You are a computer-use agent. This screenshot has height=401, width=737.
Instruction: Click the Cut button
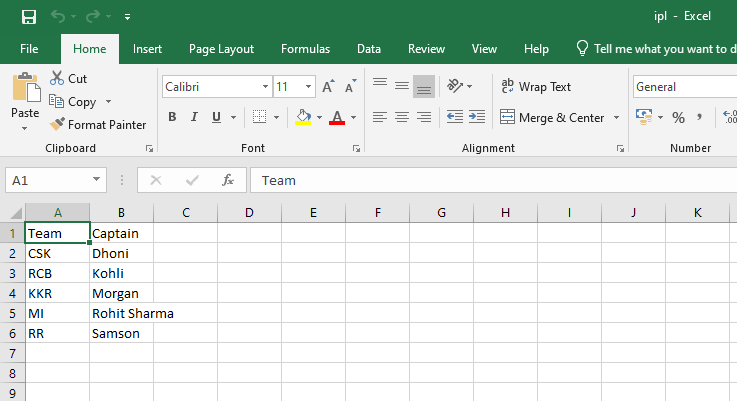tap(69, 79)
